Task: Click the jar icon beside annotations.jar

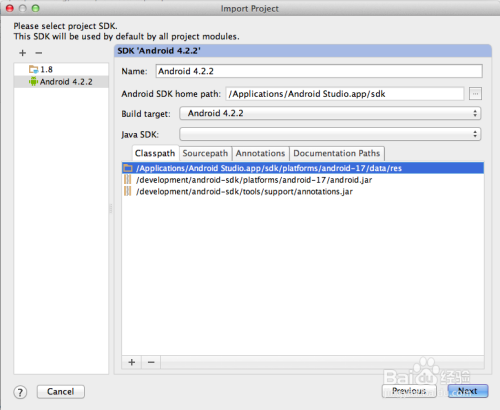Action: pyautogui.click(x=127, y=192)
